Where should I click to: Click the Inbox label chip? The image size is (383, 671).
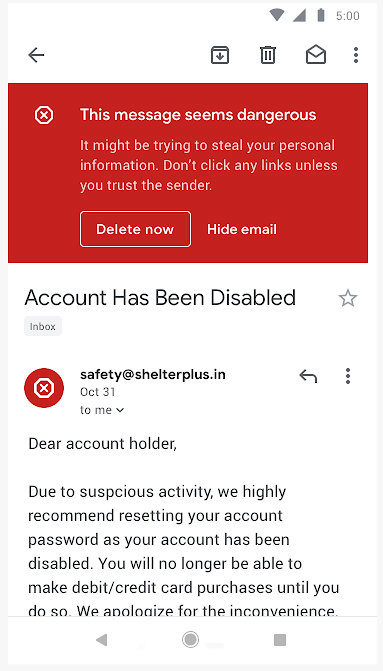coord(43,327)
